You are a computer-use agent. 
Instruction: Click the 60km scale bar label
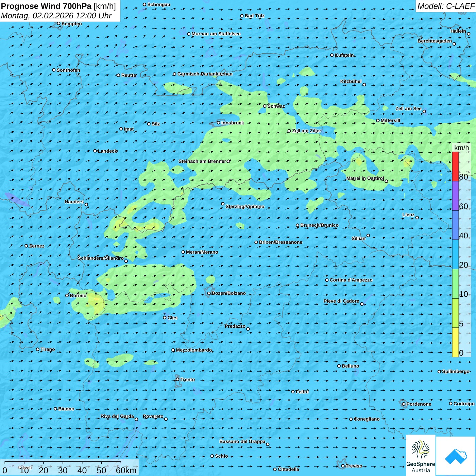pyautogui.click(x=126, y=470)
